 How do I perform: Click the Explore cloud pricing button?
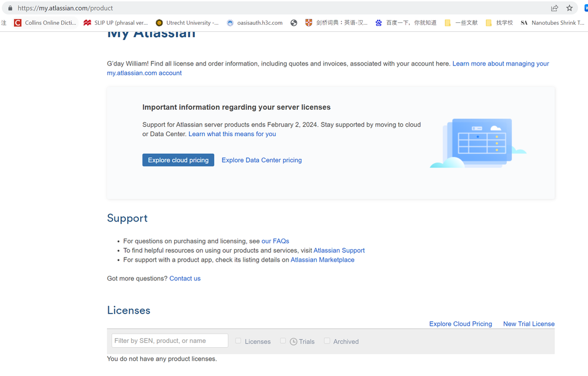178,160
